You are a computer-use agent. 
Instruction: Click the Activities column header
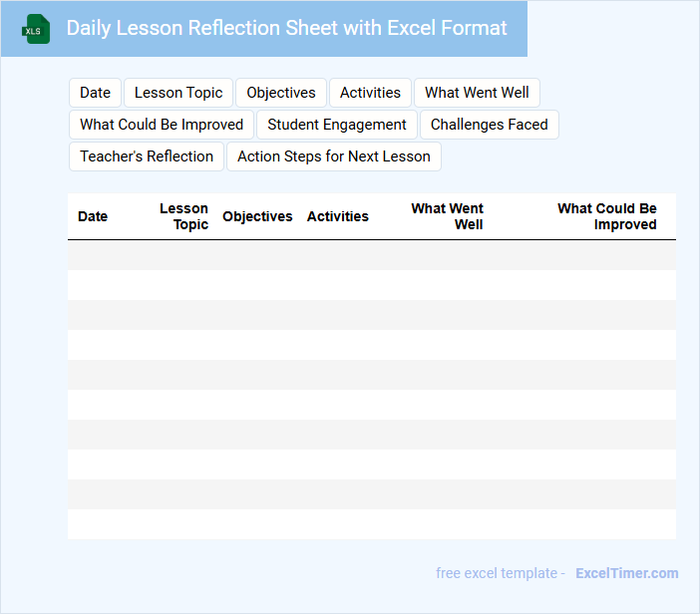coord(338,216)
